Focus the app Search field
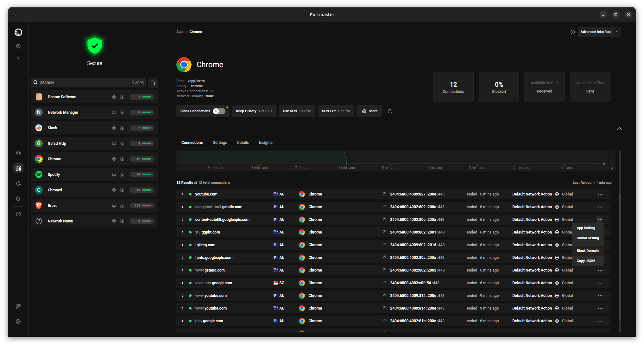Screen dimensions: 644x346 tap(88, 83)
